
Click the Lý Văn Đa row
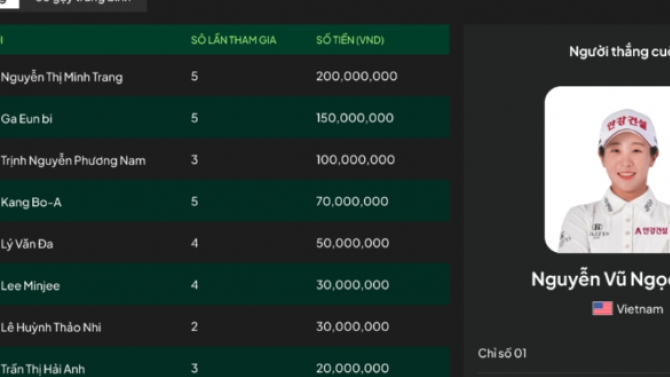pyautogui.click(x=225, y=243)
